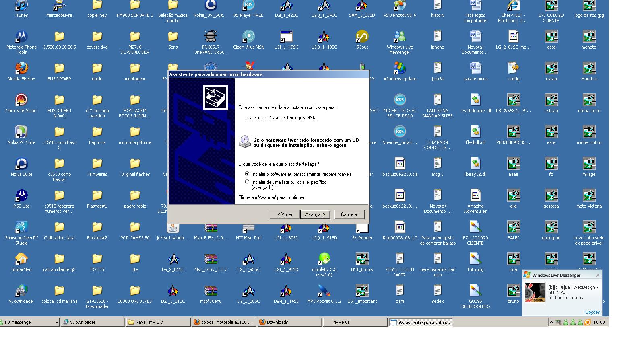Select the RSD Lite shortcut

21,196
